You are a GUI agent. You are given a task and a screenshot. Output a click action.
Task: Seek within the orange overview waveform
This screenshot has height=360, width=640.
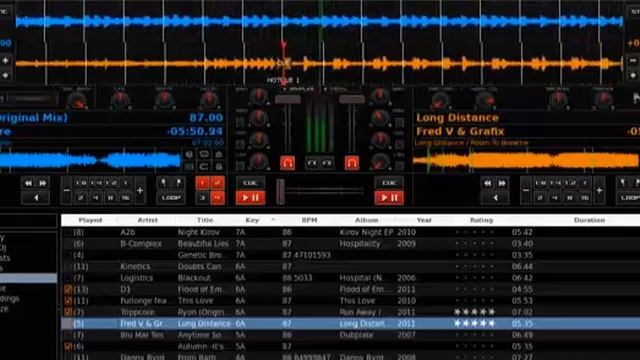point(527,160)
